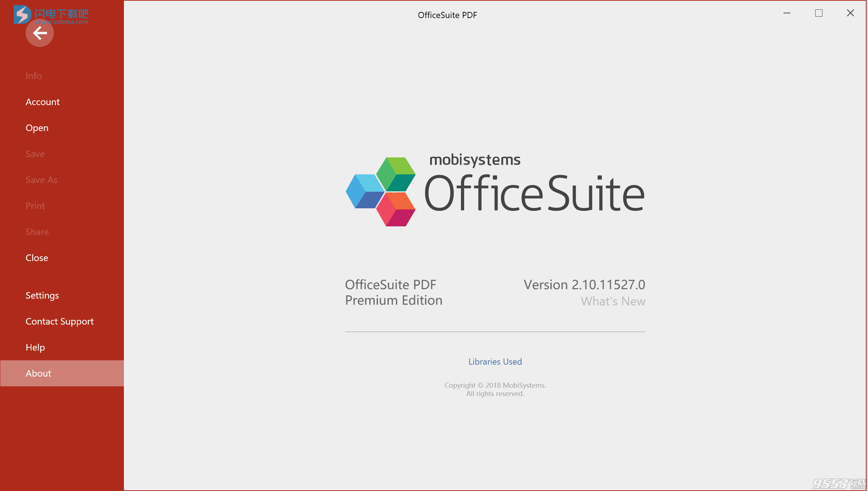Select the About menu item
This screenshot has height=491, width=868.
[x=38, y=373]
